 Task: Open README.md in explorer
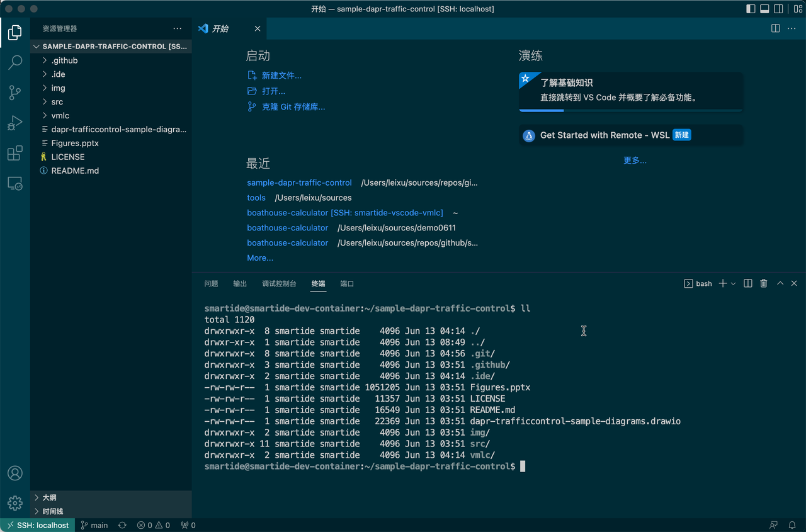(x=111, y=171)
